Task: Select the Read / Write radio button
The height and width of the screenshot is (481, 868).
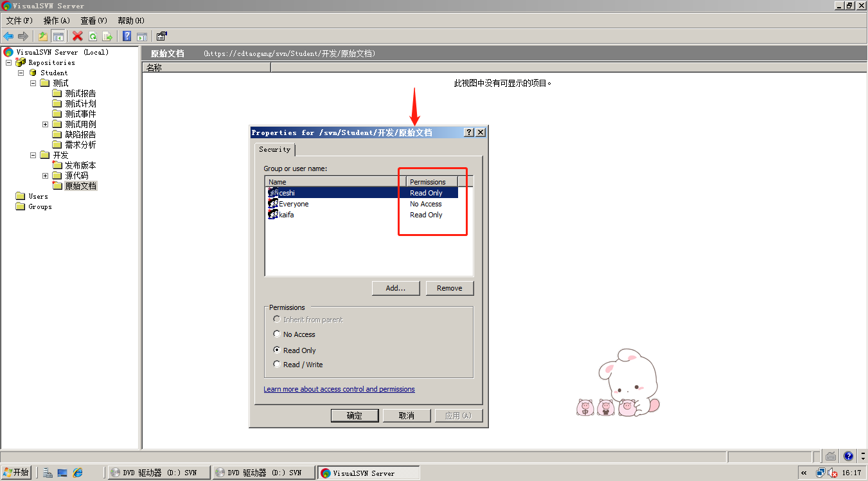Action: 277,364
